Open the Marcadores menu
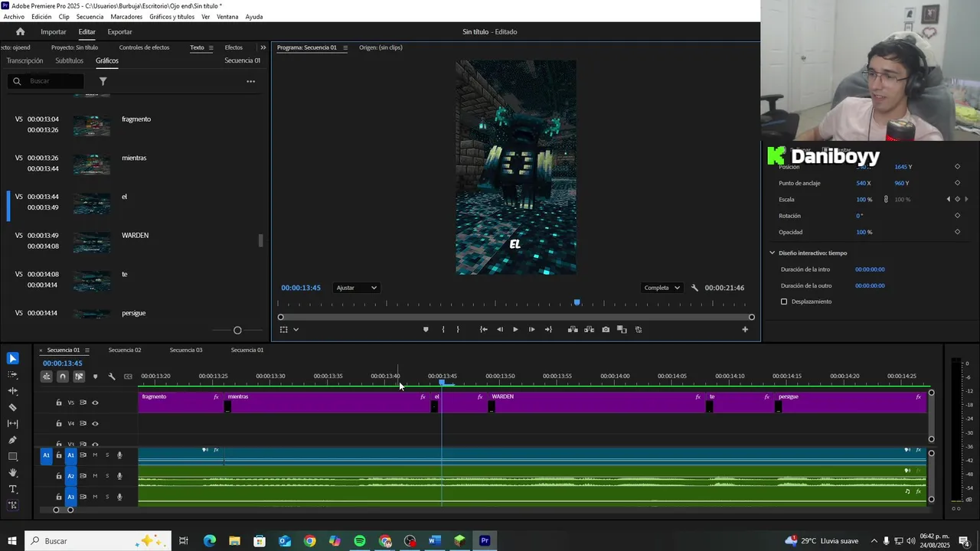980x551 pixels. pos(126,17)
